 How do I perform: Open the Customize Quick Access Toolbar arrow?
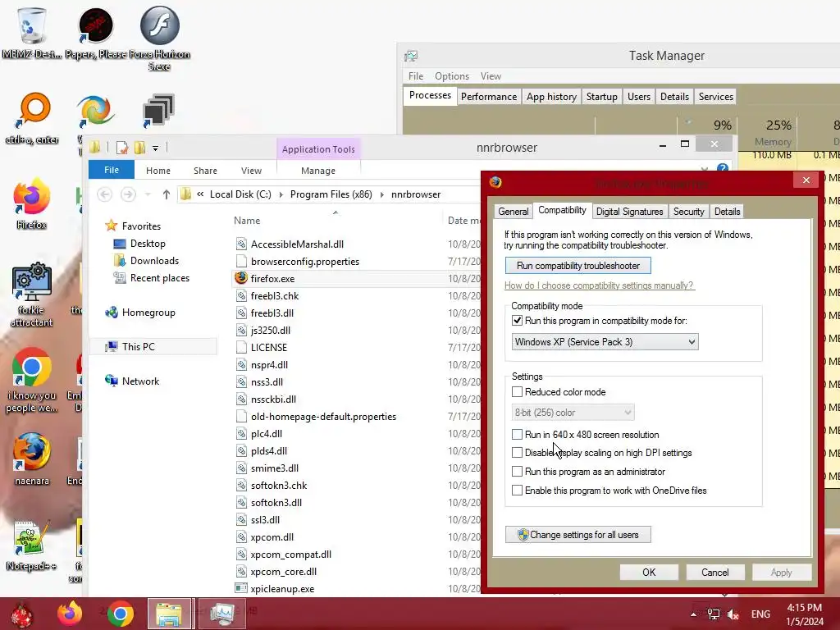point(155,148)
